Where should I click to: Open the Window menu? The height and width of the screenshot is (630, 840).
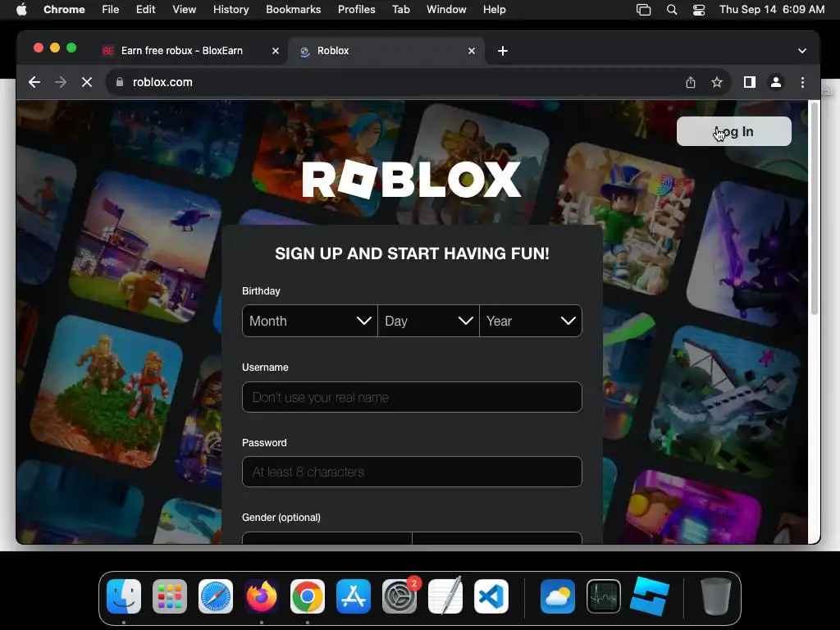tap(446, 9)
